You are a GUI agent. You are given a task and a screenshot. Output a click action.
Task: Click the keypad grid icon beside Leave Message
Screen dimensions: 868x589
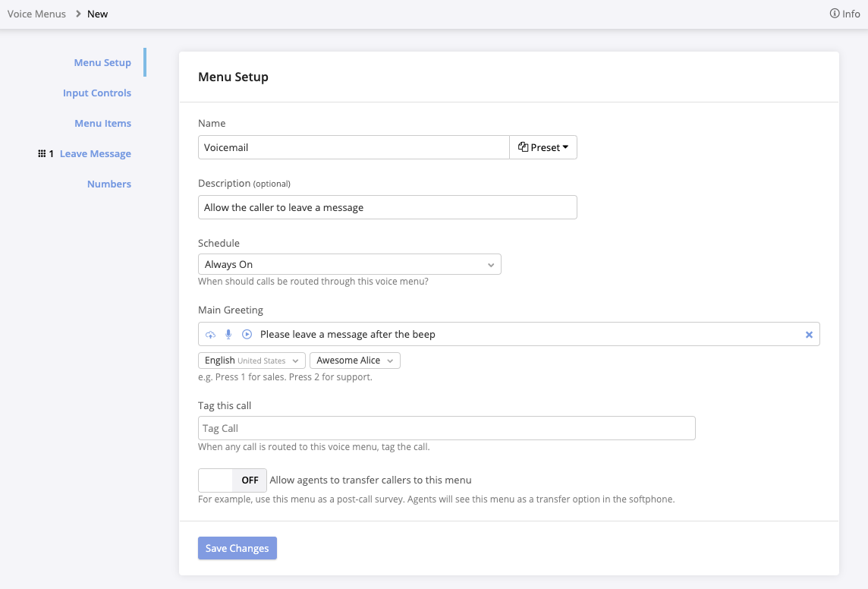[x=42, y=154]
